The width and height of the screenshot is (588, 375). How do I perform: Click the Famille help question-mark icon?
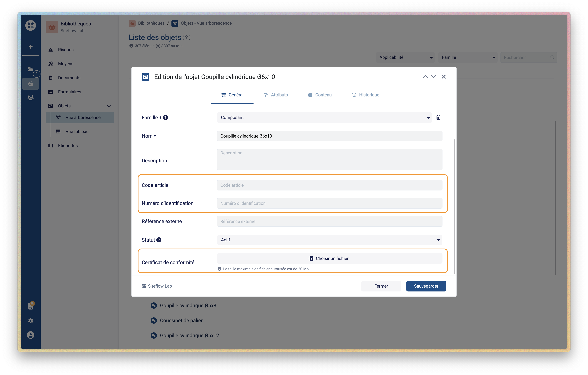click(165, 117)
